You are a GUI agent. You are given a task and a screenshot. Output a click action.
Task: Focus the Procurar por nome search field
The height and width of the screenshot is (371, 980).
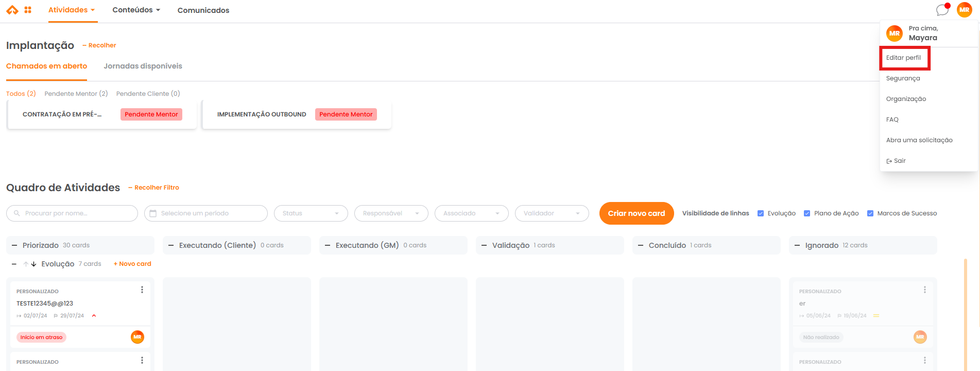[x=72, y=213]
